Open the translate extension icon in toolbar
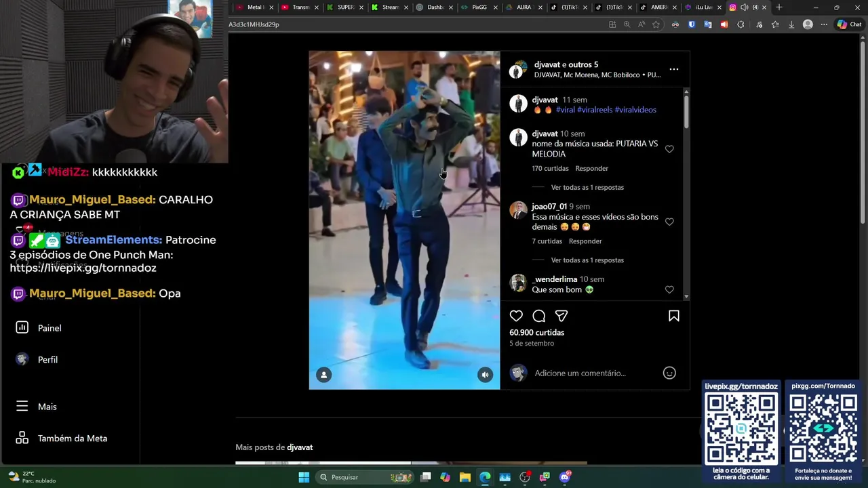This screenshot has height=488, width=868. tap(708, 24)
